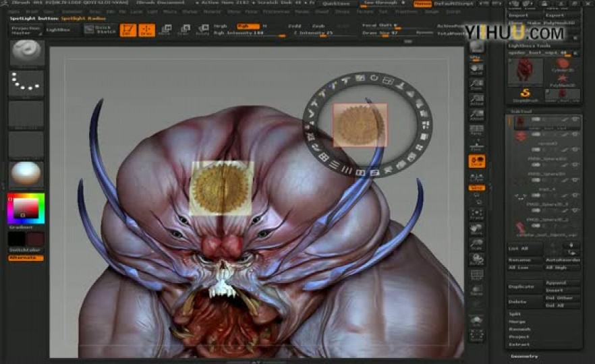The width and height of the screenshot is (595, 364).
Task: Pick a color in the color picker
Action: pyautogui.click(x=26, y=208)
